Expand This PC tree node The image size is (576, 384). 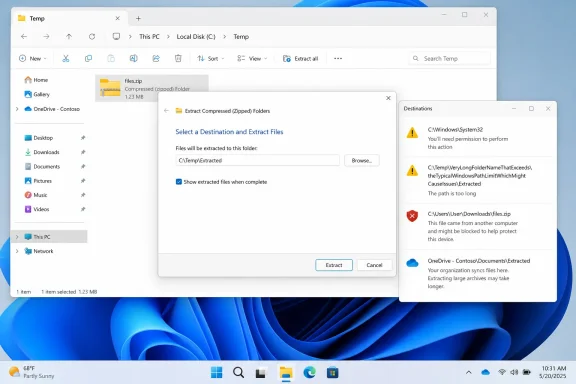click(17, 237)
